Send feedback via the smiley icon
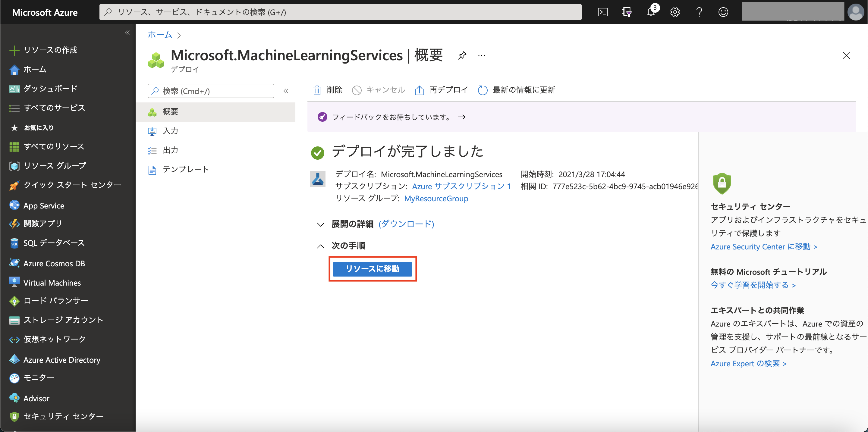Screen dimensions: 868x432 pos(723,12)
